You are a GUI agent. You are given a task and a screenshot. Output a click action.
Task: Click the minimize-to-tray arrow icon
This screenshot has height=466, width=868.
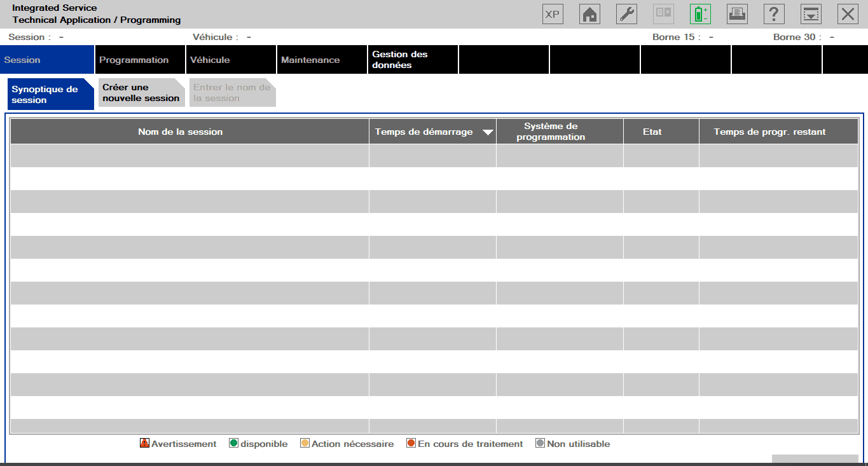click(811, 14)
